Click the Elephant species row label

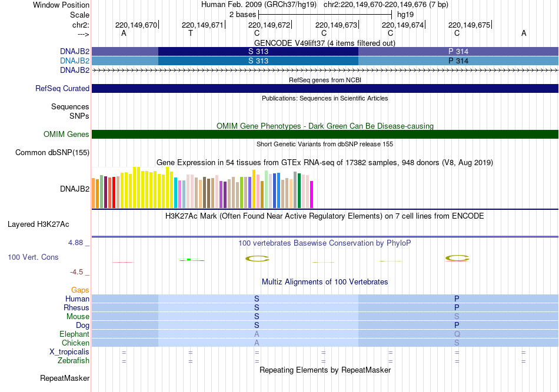(74, 334)
